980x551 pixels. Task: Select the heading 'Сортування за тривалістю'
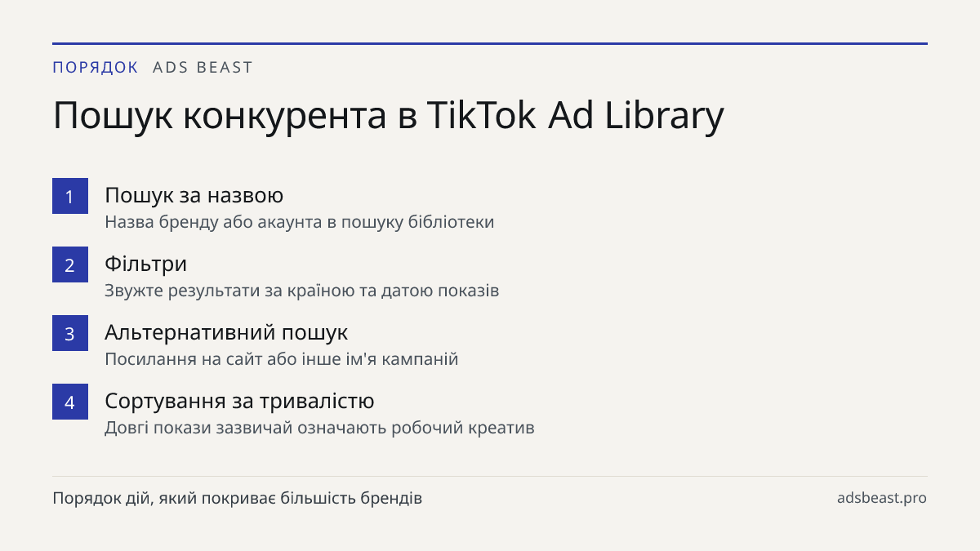click(239, 402)
